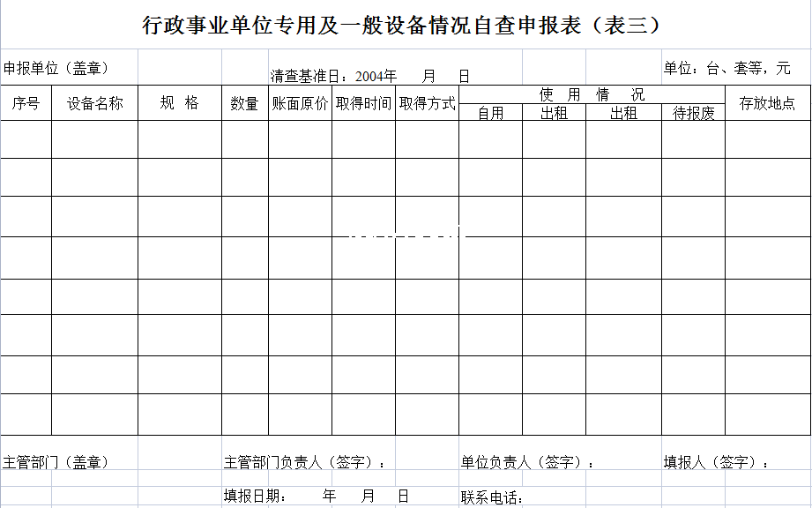The height and width of the screenshot is (508, 812).
Task: Click the 序号 column header cell
Action: click(x=26, y=103)
